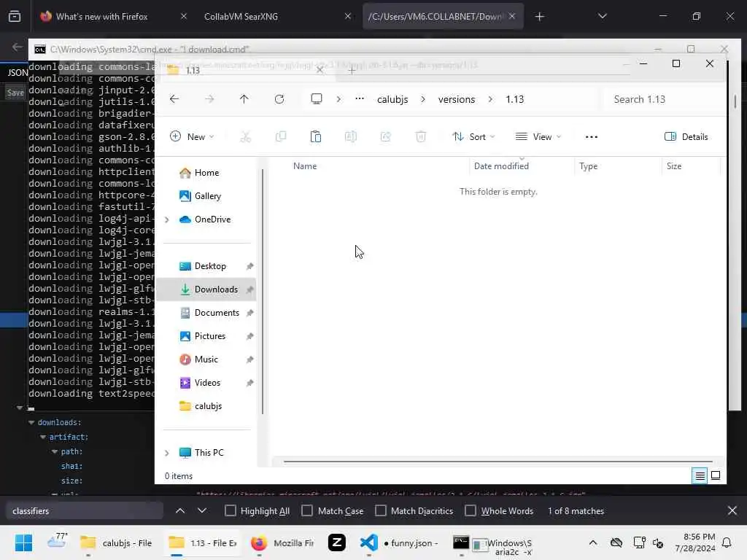Open calubjs folder in navigation pane

(206, 406)
